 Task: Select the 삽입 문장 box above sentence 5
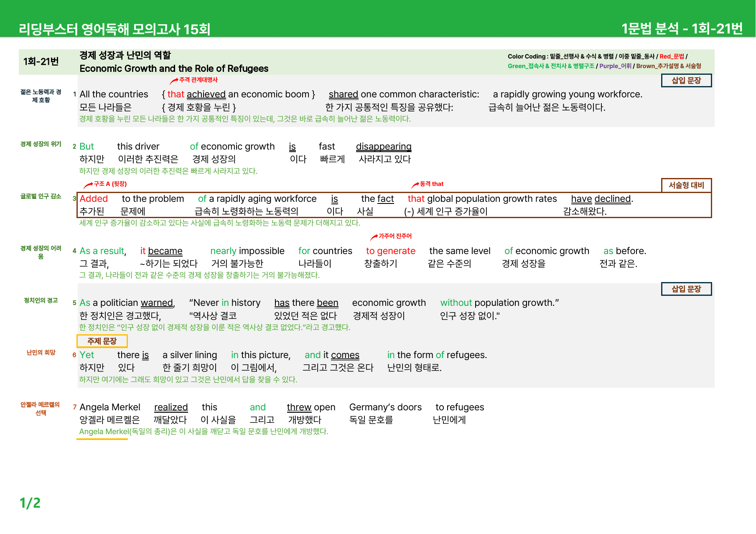686,289
